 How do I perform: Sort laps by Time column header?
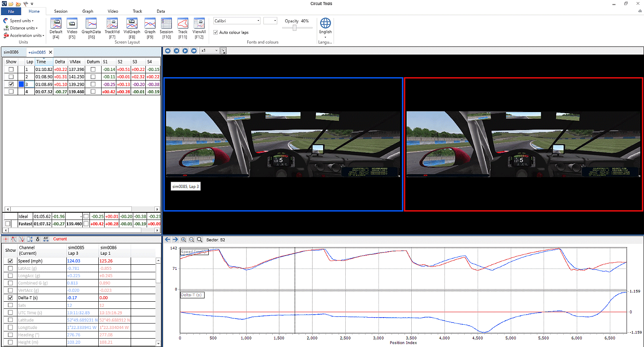coord(44,62)
